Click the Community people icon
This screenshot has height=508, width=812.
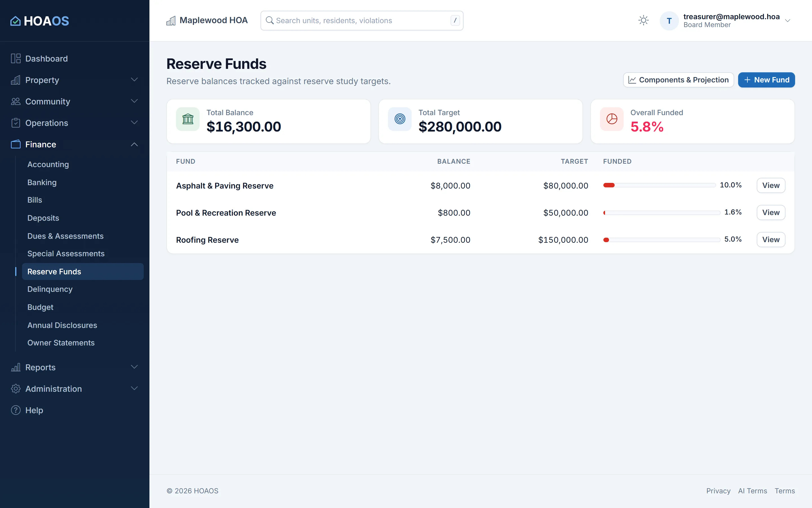pos(16,102)
